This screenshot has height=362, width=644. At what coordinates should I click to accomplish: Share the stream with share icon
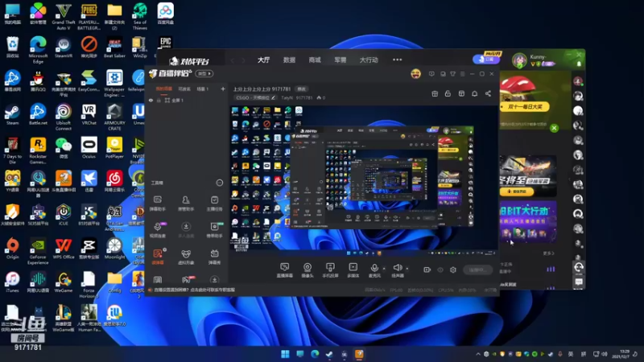[x=488, y=93]
